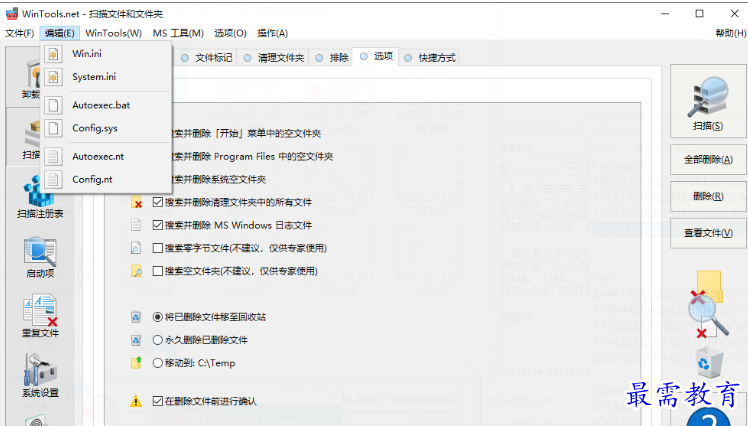Toggle 搜索并删除 MS Windows 日志文件 checkbox
Image resolution: width=748 pixels, height=426 pixels.
pyautogui.click(x=158, y=225)
